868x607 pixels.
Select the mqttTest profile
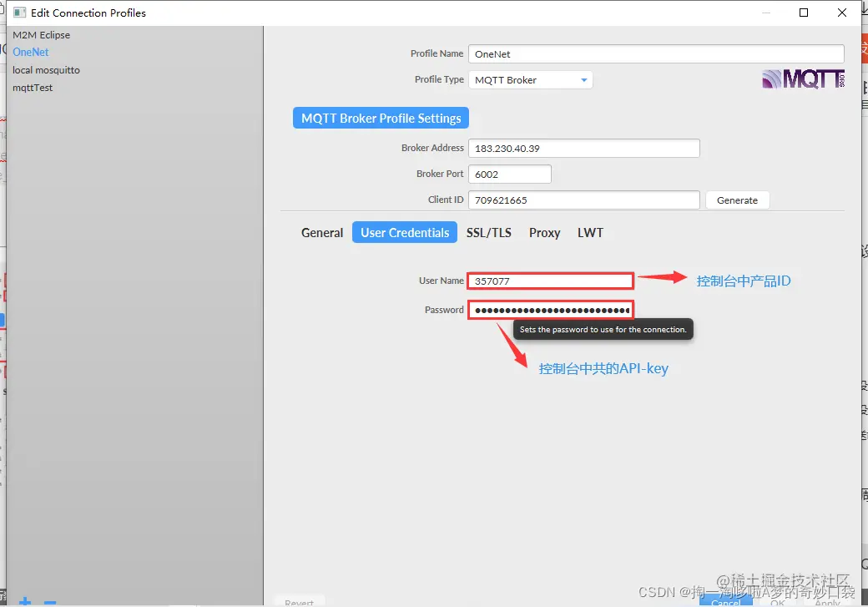point(33,88)
